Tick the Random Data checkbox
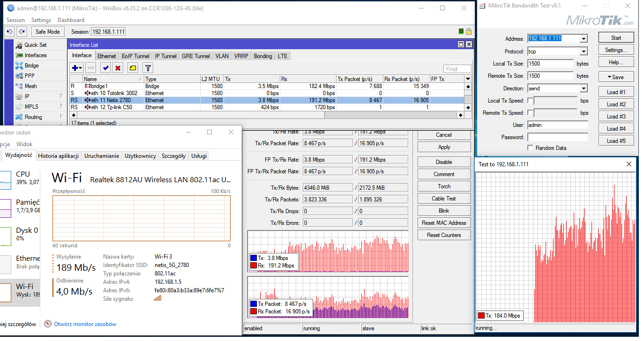This screenshot has width=644, height=341. coord(530,148)
